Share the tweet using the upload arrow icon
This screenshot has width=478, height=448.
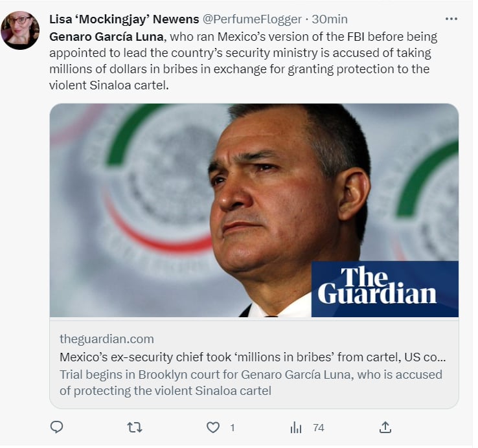(x=385, y=427)
